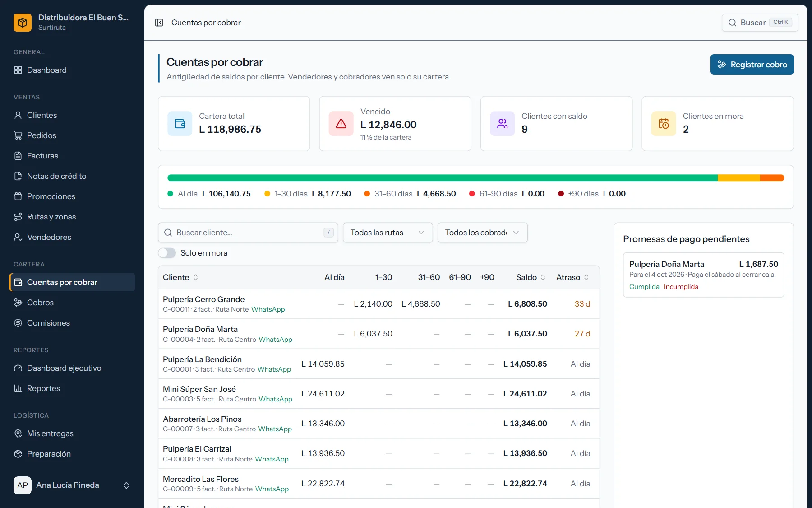Open Cobros in Cartera section
The width and height of the screenshot is (812, 508).
[x=72, y=303]
